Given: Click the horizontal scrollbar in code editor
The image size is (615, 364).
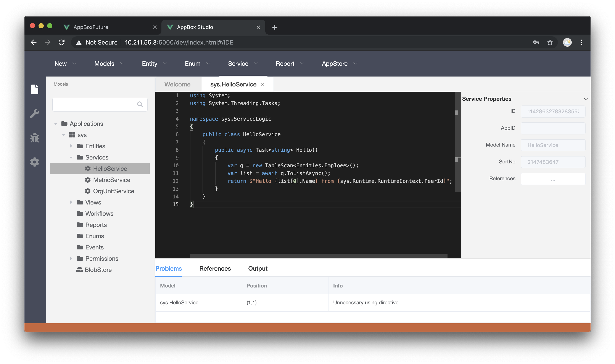Looking at the screenshot, I should click(x=318, y=256).
